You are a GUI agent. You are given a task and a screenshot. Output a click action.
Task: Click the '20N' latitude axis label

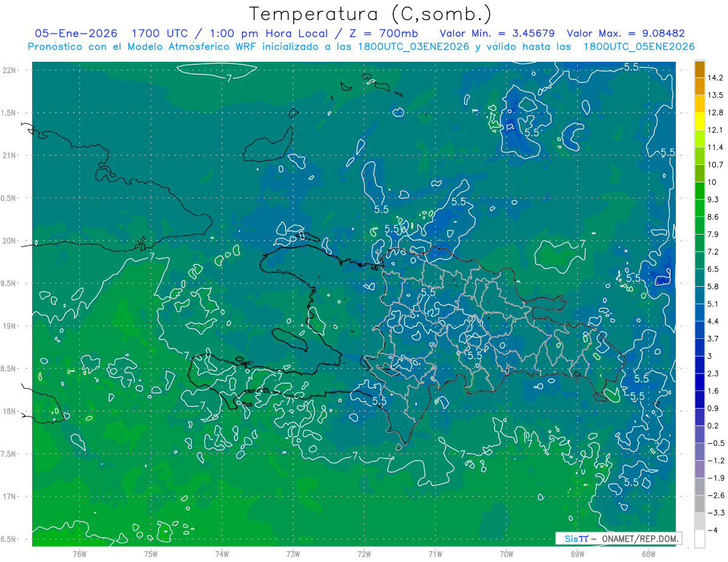point(10,241)
